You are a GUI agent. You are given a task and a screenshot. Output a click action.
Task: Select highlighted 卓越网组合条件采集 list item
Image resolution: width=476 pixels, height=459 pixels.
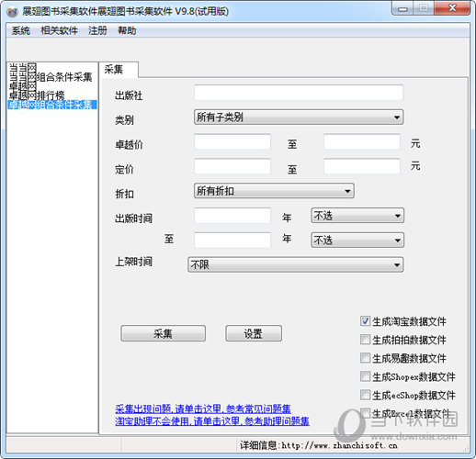coord(52,105)
